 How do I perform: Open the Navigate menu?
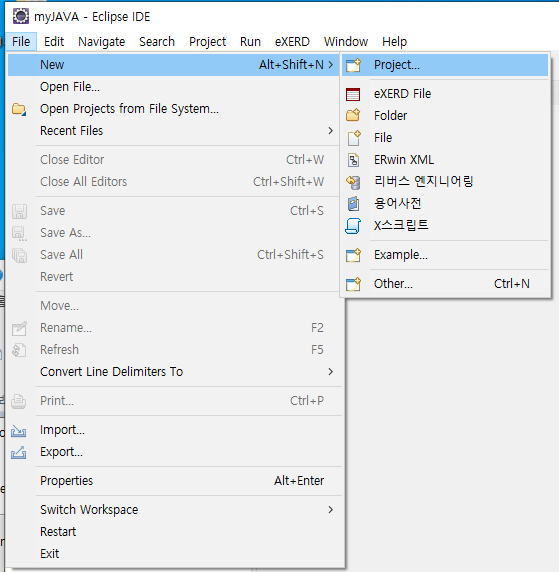point(101,42)
